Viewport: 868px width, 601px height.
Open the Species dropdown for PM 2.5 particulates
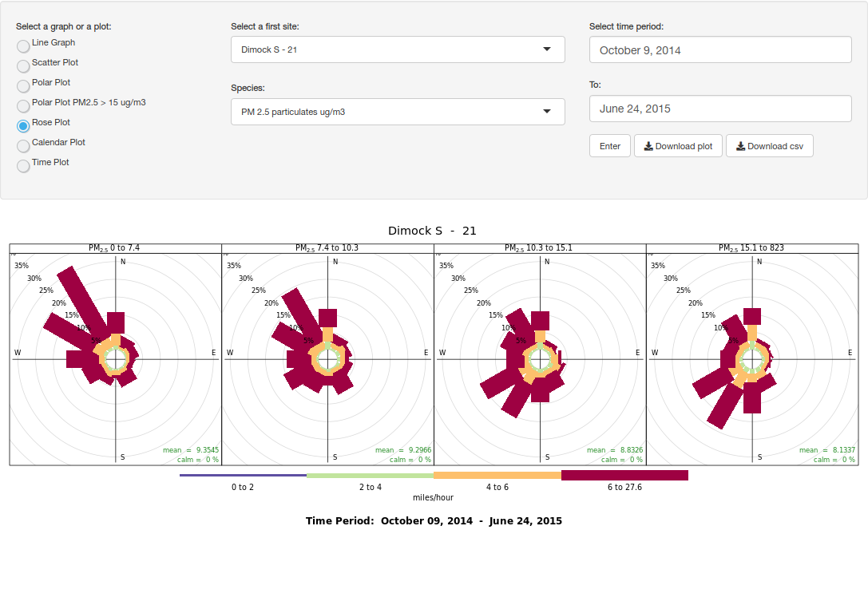pos(398,112)
